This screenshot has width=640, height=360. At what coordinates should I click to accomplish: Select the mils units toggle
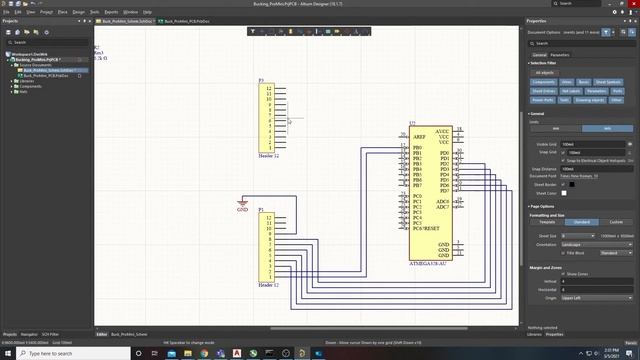(607, 129)
